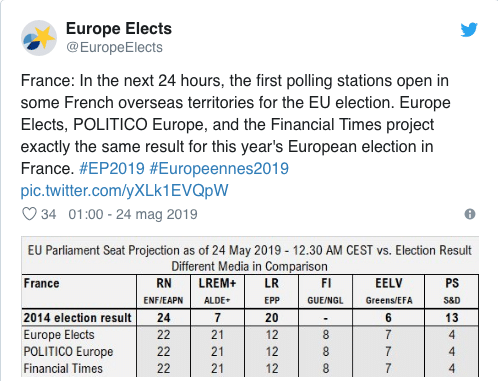This screenshot has height=381, width=498.
Task: Open the Europe Elects profile avatar
Action: (39, 38)
